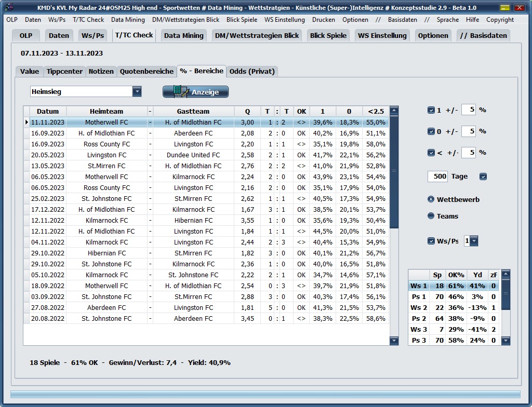Click the app icon in title bar
This screenshot has height=407, width=532.
click(9, 8)
